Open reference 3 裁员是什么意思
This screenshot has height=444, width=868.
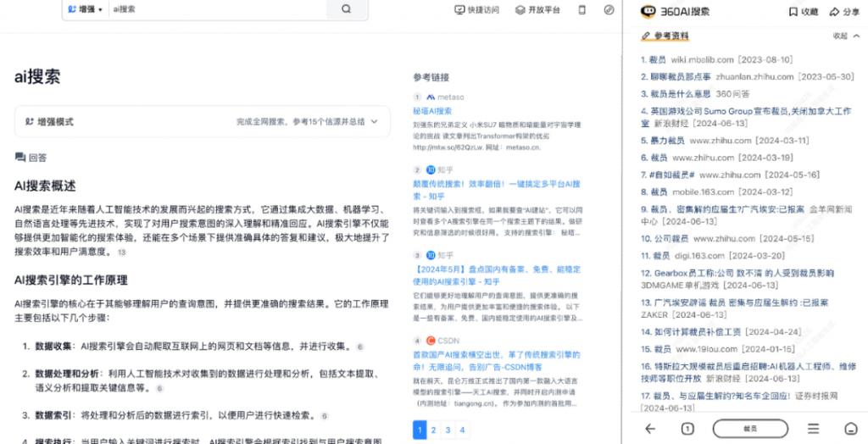click(x=696, y=93)
